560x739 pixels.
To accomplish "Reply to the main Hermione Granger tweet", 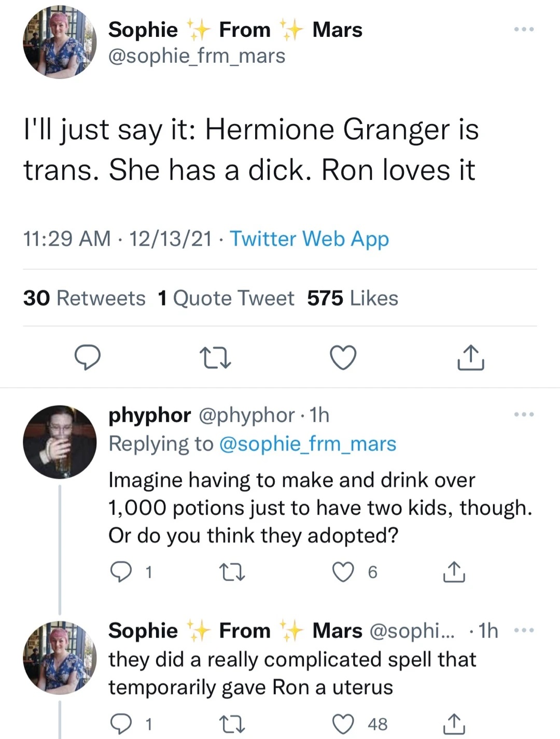I will (x=87, y=358).
